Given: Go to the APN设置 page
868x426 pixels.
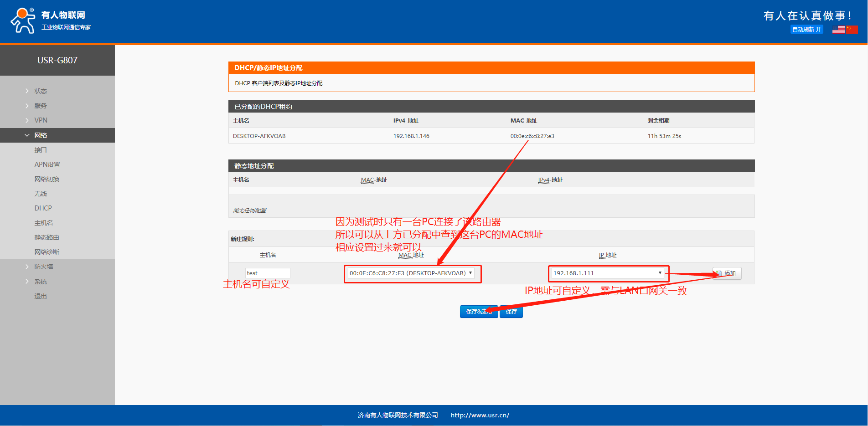Looking at the screenshot, I should [x=47, y=164].
